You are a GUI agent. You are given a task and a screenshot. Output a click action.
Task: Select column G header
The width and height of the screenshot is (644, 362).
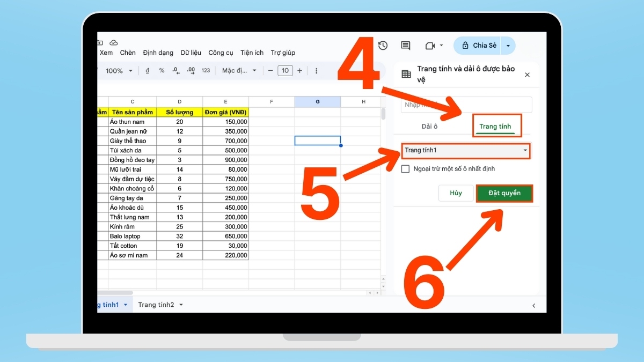click(x=318, y=102)
